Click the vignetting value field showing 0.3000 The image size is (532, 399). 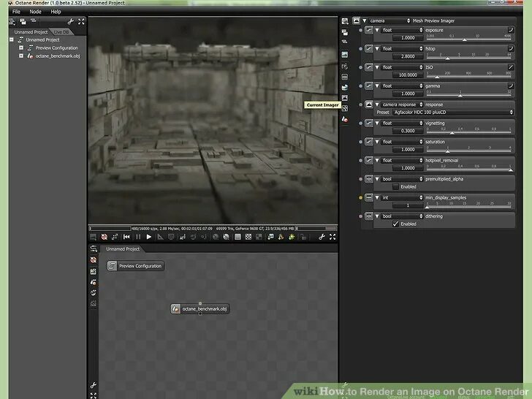408,131
